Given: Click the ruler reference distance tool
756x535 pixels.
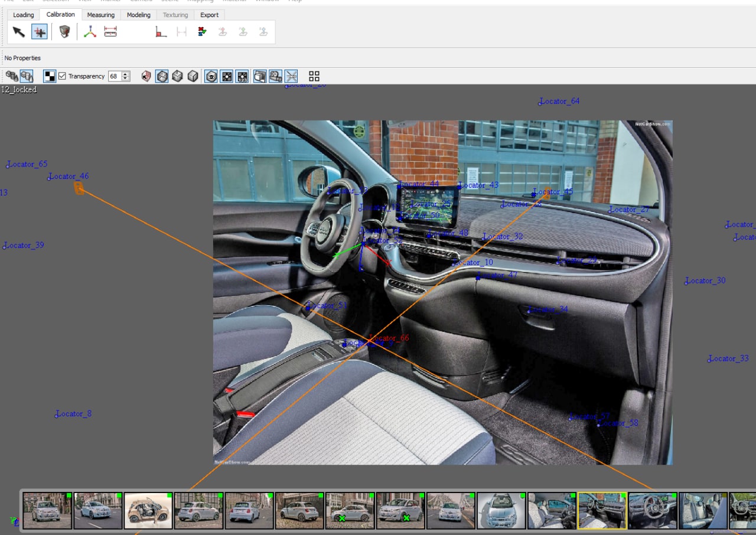Looking at the screenshot, I should 110,32.
